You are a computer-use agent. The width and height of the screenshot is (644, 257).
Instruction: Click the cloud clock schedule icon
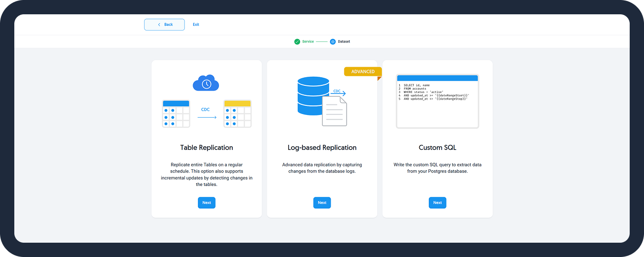point(206,83)
